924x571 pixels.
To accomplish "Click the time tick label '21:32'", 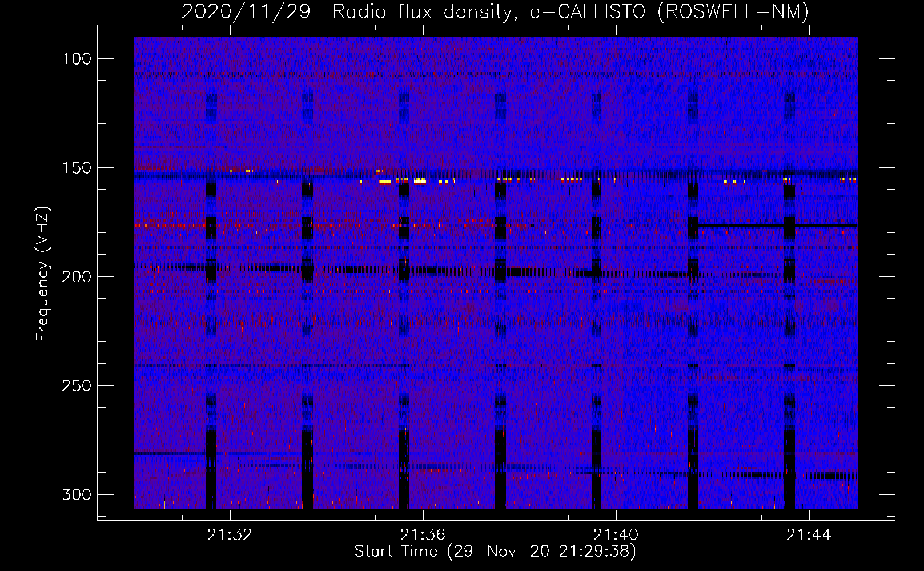I will (x=230, y=535).
